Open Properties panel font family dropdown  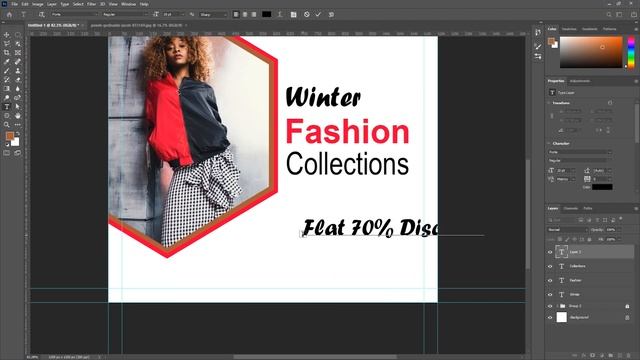pos(610,152)
